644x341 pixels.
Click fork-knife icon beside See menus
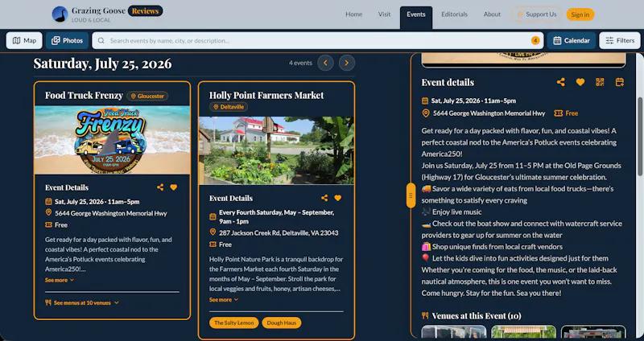tap(48, 303)
